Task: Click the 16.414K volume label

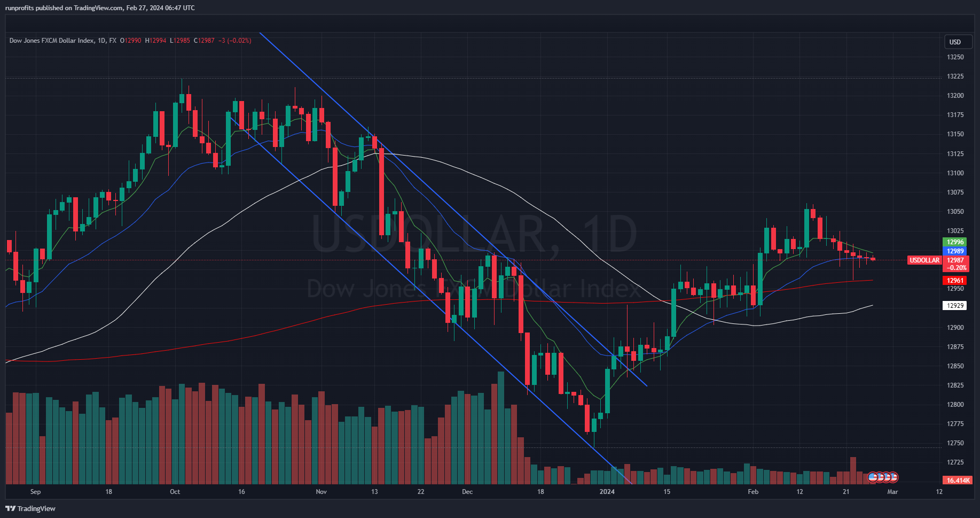Action: click(958, 481)
